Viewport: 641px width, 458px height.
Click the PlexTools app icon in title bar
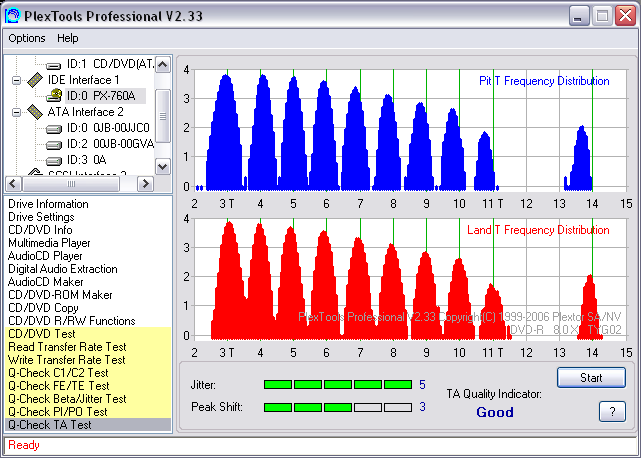[x=12, y=16]
